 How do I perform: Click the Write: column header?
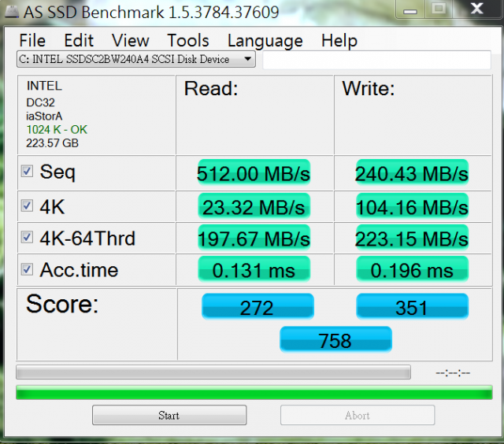pos(369,88)
